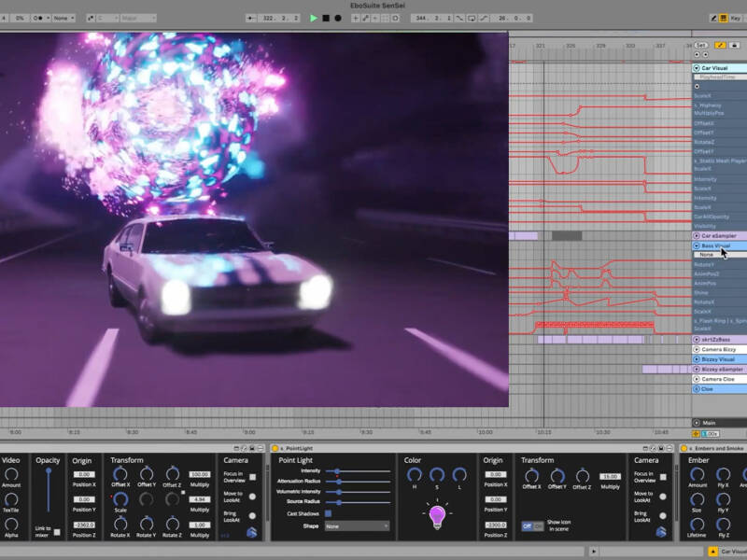Unfold the Car eSampler track
747x560 pixels.
(697, 236)
